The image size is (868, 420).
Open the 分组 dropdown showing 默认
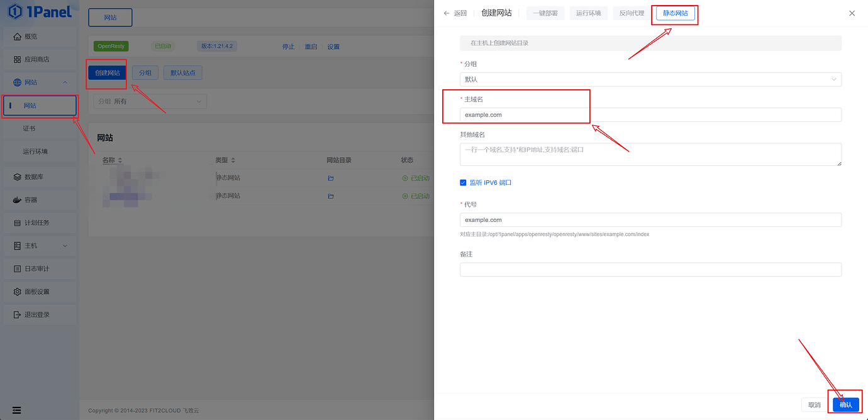point(650,79)
